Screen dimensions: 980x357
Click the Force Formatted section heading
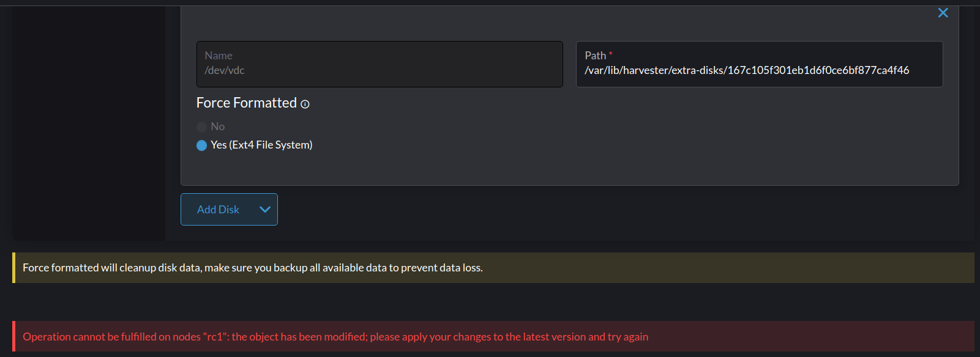tap(246, 103)
